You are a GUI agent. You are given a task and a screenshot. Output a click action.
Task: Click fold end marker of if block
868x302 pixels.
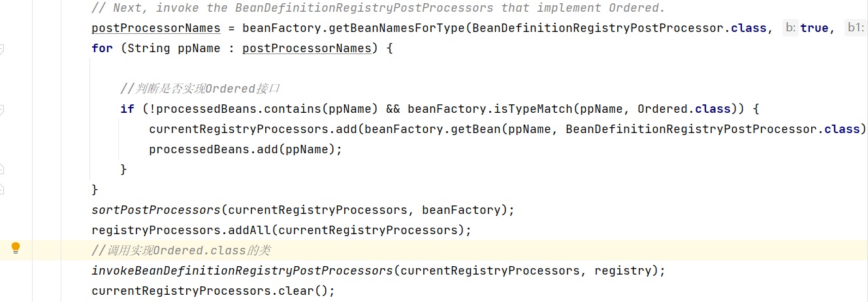(2, 169)
